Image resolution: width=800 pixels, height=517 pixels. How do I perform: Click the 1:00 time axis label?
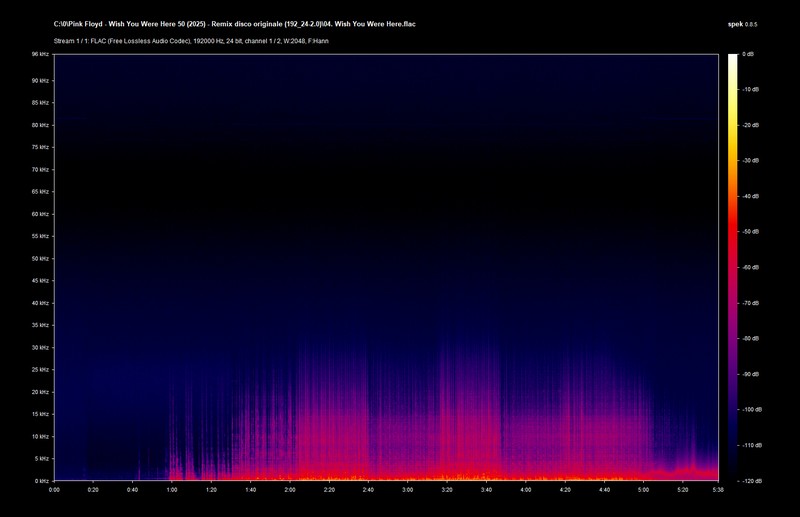pos(172,490)
